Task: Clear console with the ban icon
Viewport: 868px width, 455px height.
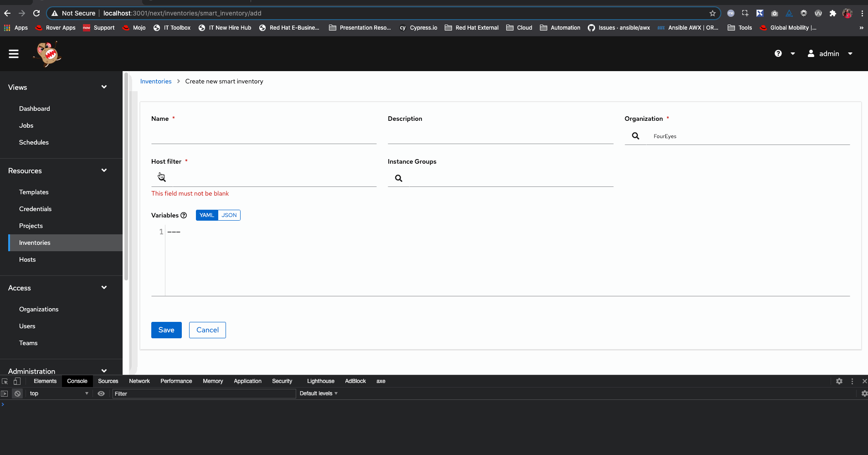Action: tap(17, 393)
